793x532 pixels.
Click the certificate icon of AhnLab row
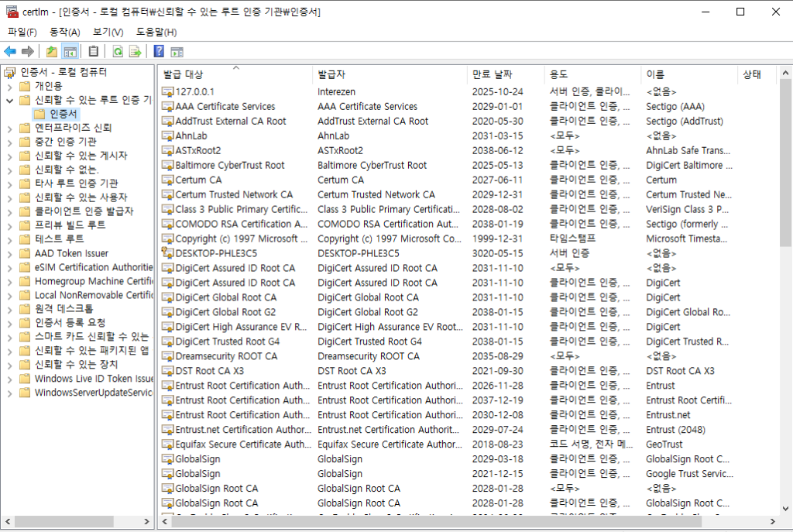pyautogui.click(x=167, y=136)
